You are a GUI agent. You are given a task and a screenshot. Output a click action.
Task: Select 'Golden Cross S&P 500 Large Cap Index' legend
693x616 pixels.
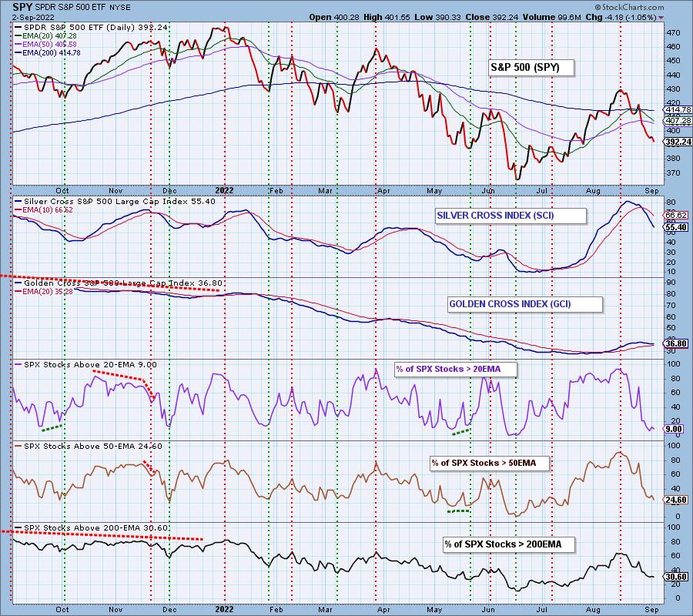click(x=119, y=283)
